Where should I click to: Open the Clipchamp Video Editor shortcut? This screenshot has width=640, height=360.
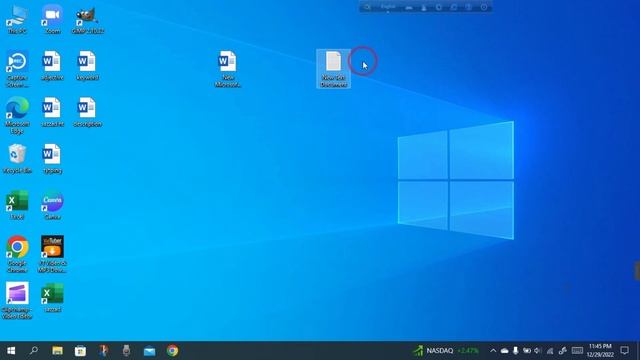tap(17, 300)
